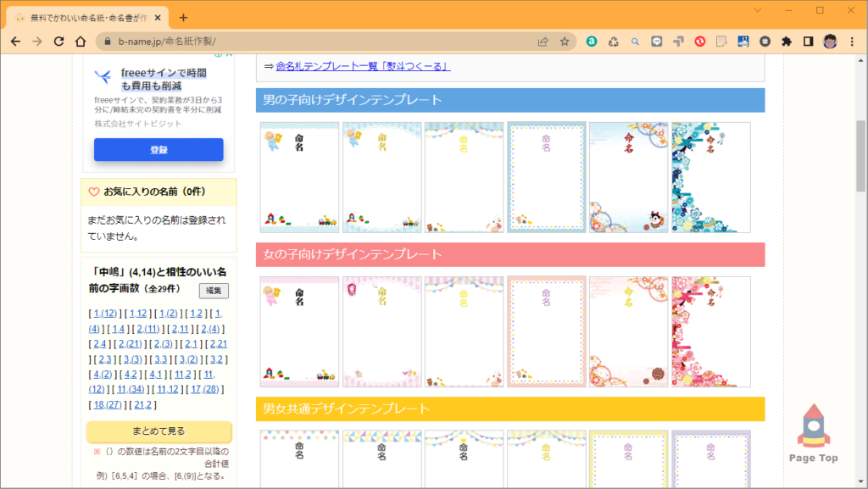This screenshot has width=868, height=489.
Task: Open a new browser tab
Action: coord(183,18)
